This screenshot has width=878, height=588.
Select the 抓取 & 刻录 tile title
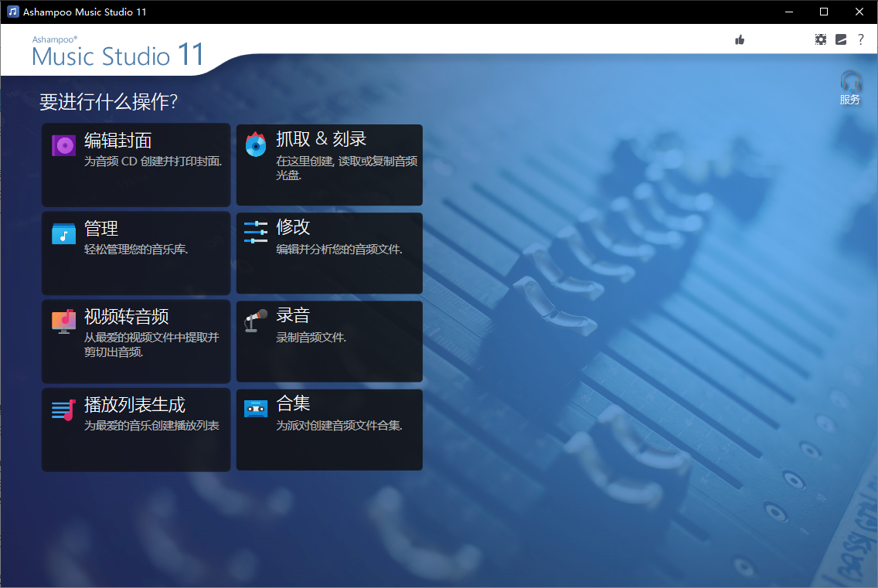pos(322,139)
